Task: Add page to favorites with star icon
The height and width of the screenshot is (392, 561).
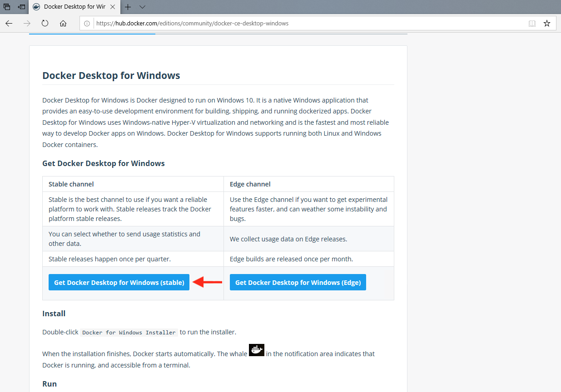Action: coord(547,23)
